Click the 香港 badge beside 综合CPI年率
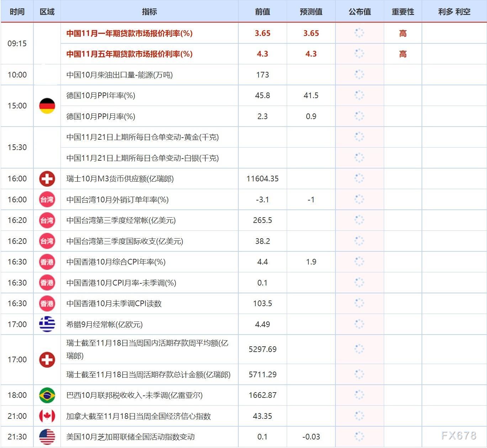 click(47, 262)
